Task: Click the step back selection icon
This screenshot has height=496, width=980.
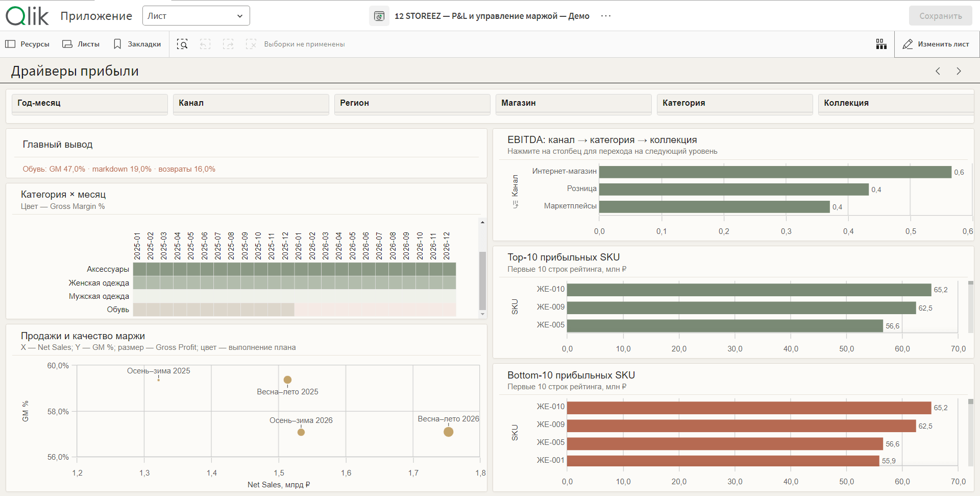Action: click(x=205, y=44)
